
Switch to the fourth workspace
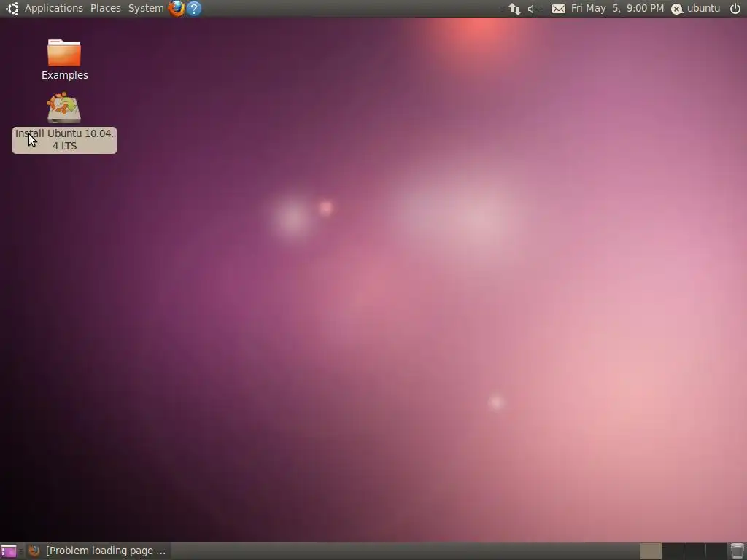coord(716,551)
